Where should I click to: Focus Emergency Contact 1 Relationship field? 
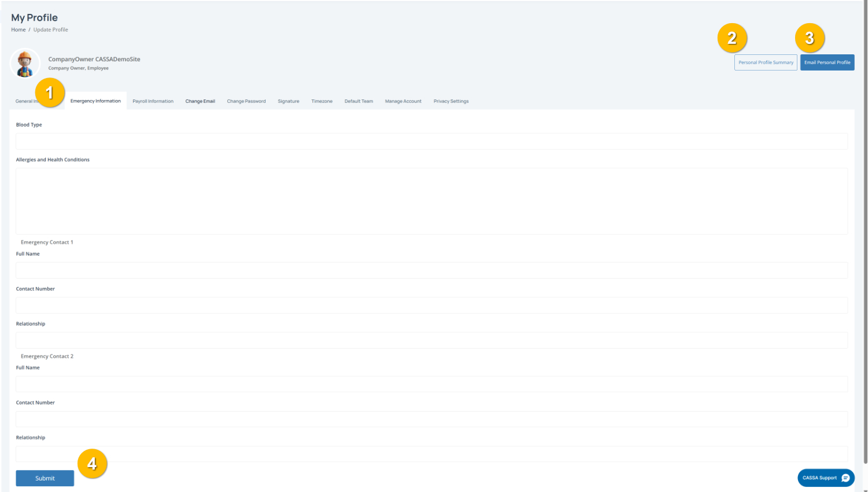click(x=432, y=340)
